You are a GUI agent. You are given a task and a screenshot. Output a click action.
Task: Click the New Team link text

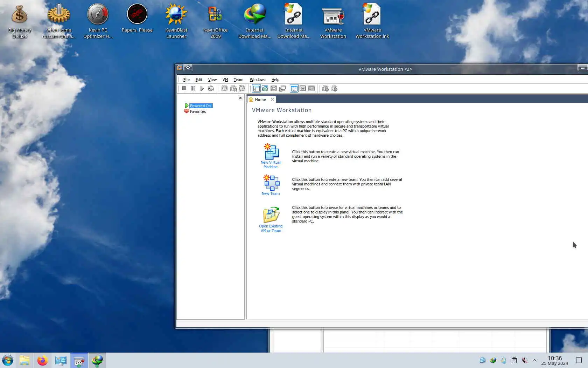271,193
